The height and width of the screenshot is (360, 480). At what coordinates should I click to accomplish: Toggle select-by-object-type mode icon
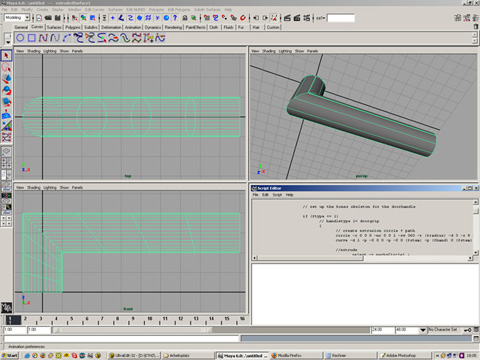[x=84, y=18]
